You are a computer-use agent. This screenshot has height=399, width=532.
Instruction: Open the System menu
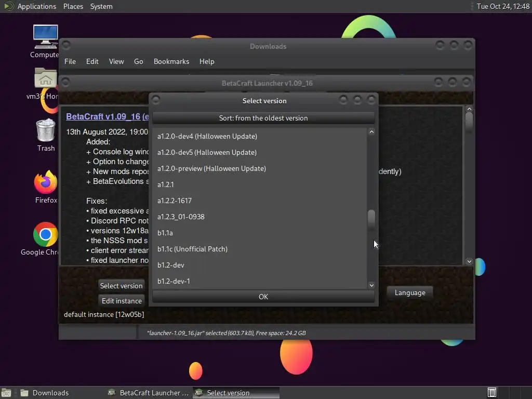[101, 6]
